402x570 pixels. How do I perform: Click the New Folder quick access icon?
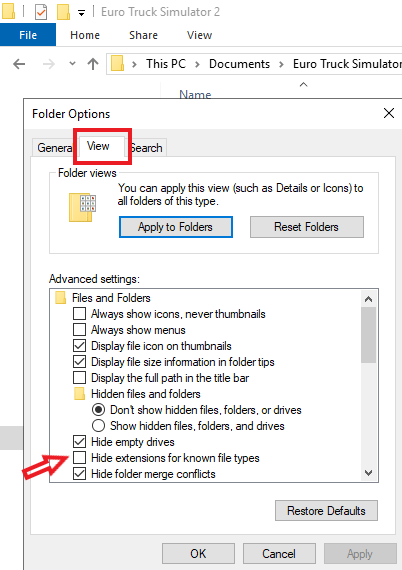point(63,12)
